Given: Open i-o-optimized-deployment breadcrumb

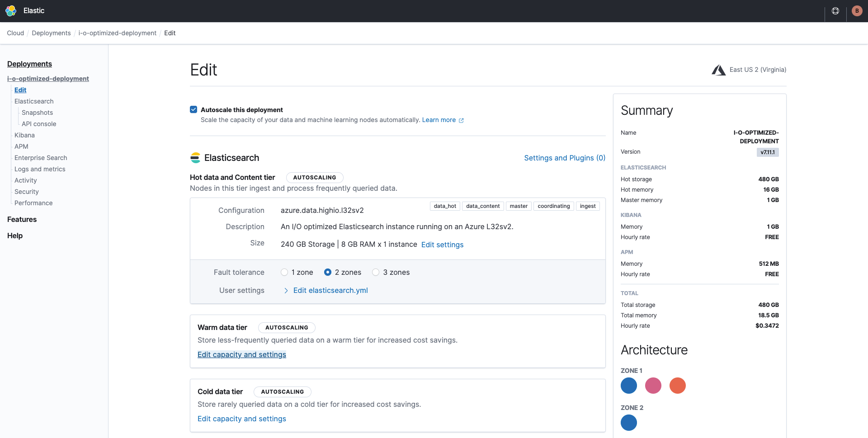Looking at the screenshot, I should 118,33.
